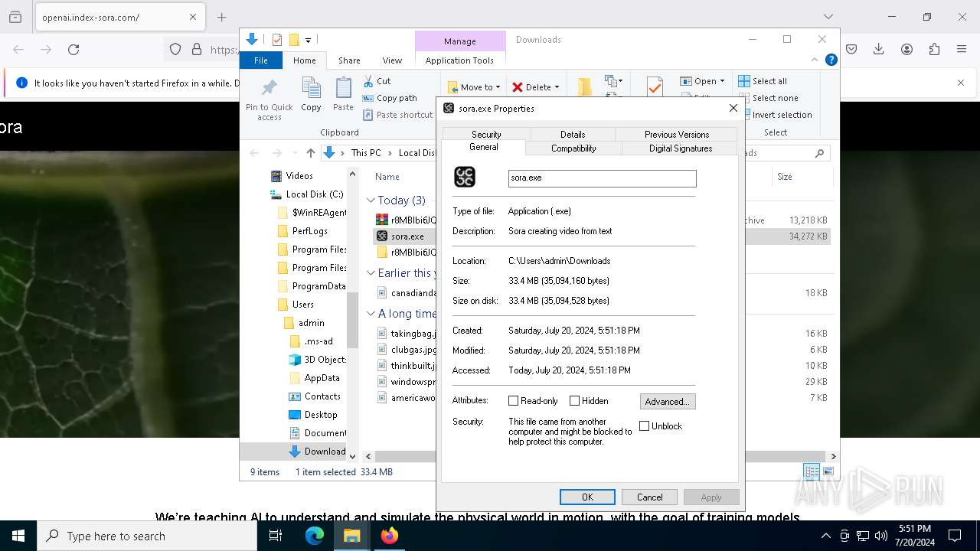The width and height of the screenshot is (980, 551).
Task: Select AppData folder in tree
Action: pyautogui.click(x=322, y=378)
